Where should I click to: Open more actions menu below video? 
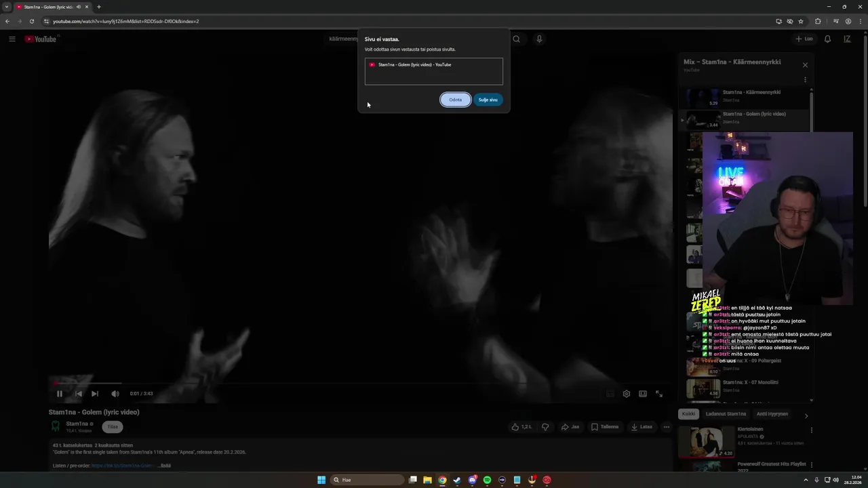coord(667,427)
